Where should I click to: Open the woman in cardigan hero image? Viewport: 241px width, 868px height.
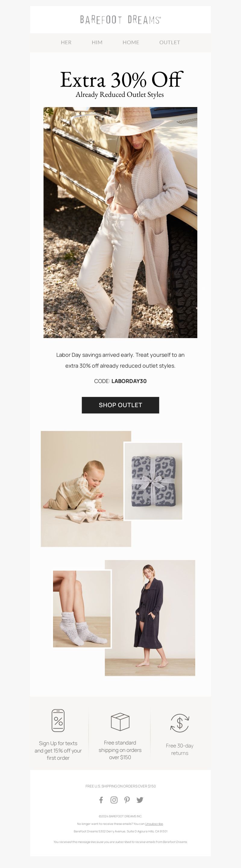coord(120,222)
